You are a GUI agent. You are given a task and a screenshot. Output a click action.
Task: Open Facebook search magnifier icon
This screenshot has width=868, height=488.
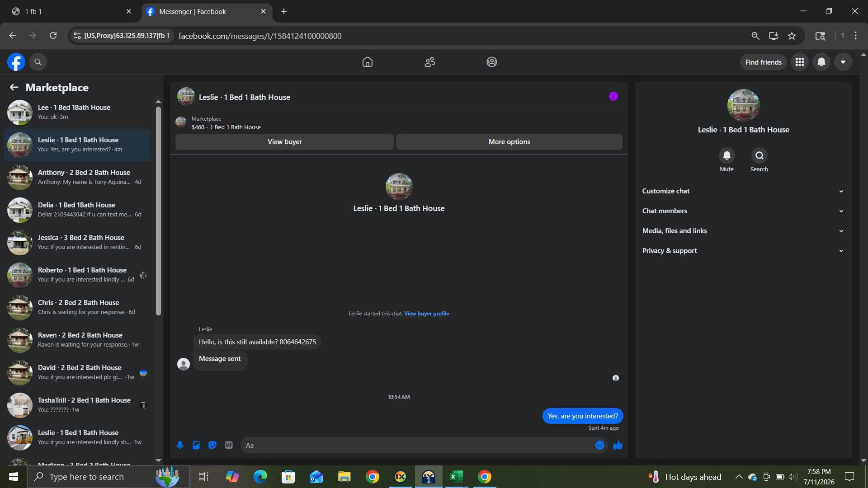[x=38, y=62]
